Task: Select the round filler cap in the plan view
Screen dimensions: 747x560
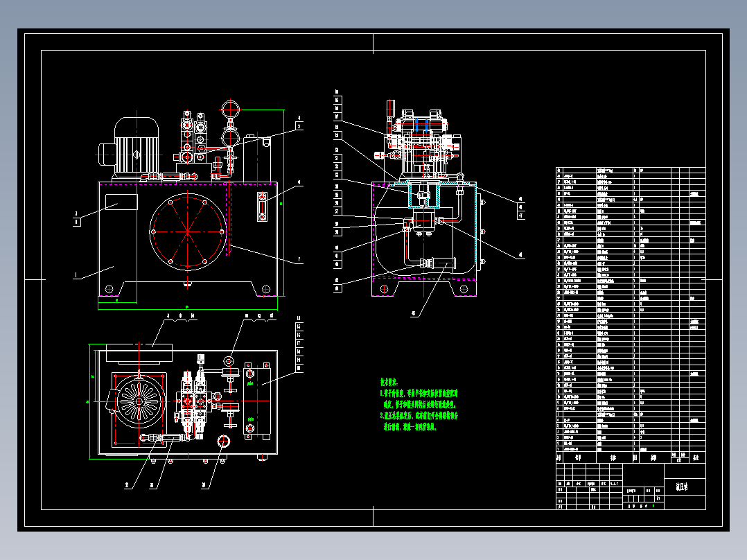Action: (x=223, y=441)
